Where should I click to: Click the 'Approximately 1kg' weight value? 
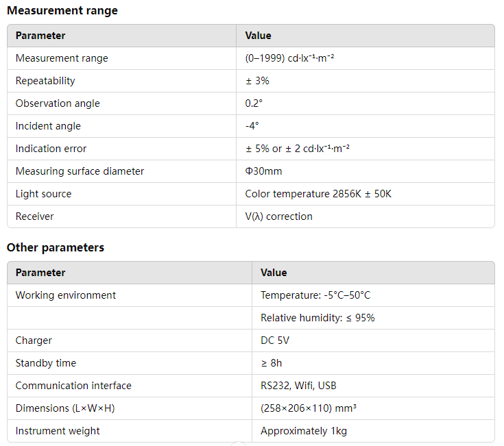304,431
